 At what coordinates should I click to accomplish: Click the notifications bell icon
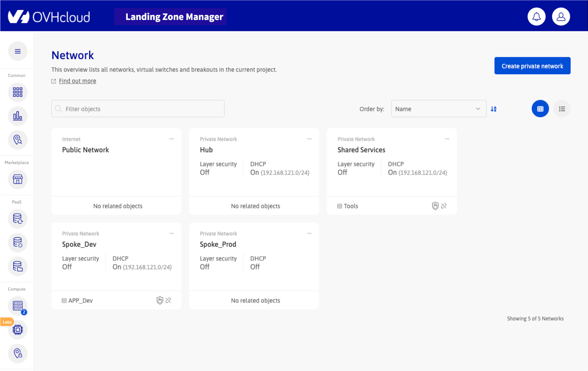click(x=536, y=17)
